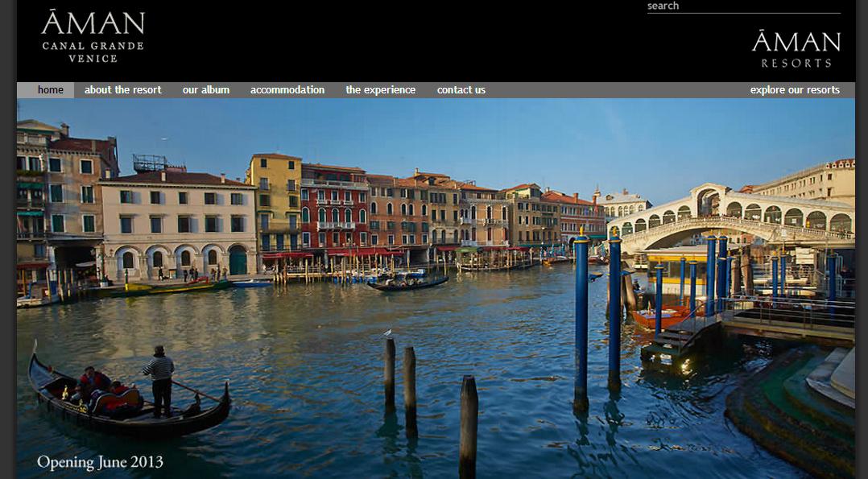Navigate to contact us page
The width and height of the screenshot is (868, 479).
[x=461, y=89]
